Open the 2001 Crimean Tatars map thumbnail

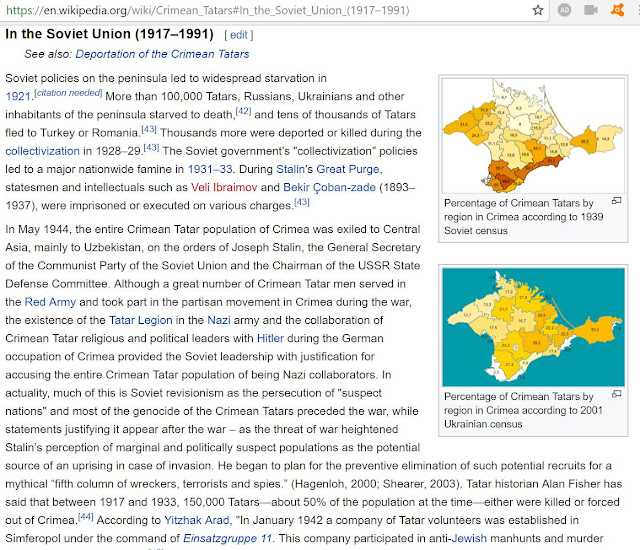pyautogui.click(x=533, y=327)
